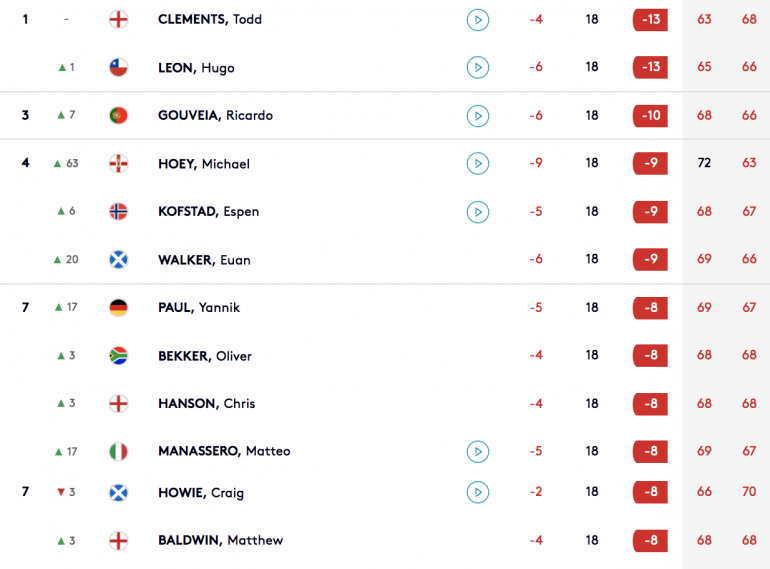Open player profile for WALKER, Euan
The image size is (770, 569).
(204, 260)
